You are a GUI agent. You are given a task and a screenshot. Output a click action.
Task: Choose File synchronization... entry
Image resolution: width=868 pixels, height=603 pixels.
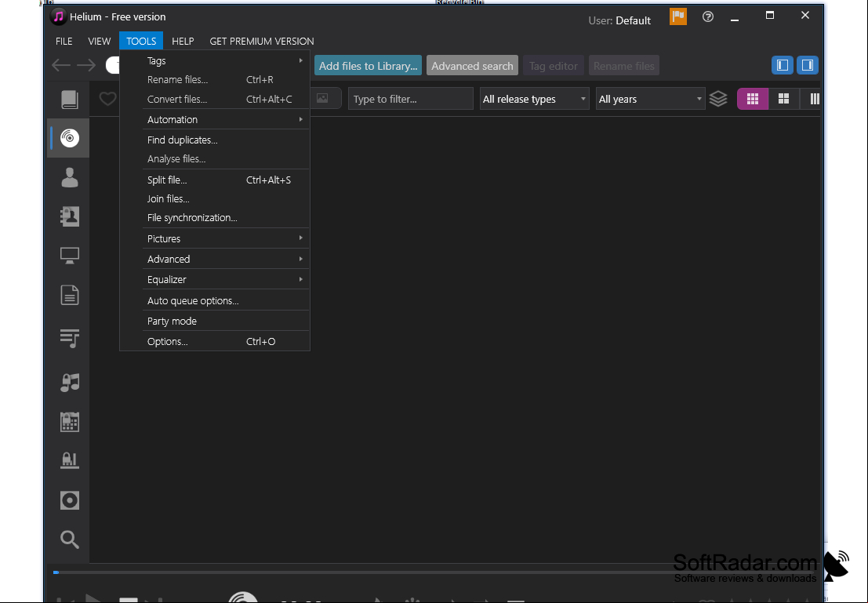click(215, 218)
